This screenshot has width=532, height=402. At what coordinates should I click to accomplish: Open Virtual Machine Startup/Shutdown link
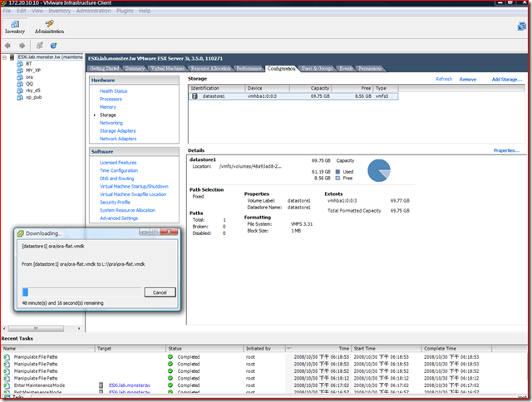click(x=134, y=186)
